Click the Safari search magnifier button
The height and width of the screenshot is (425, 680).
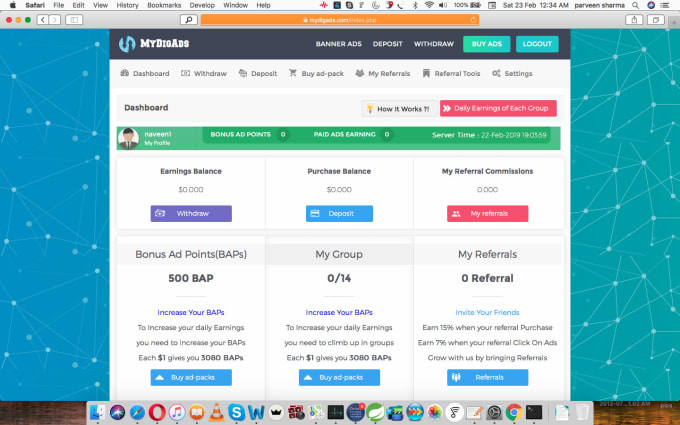point(189,20)
